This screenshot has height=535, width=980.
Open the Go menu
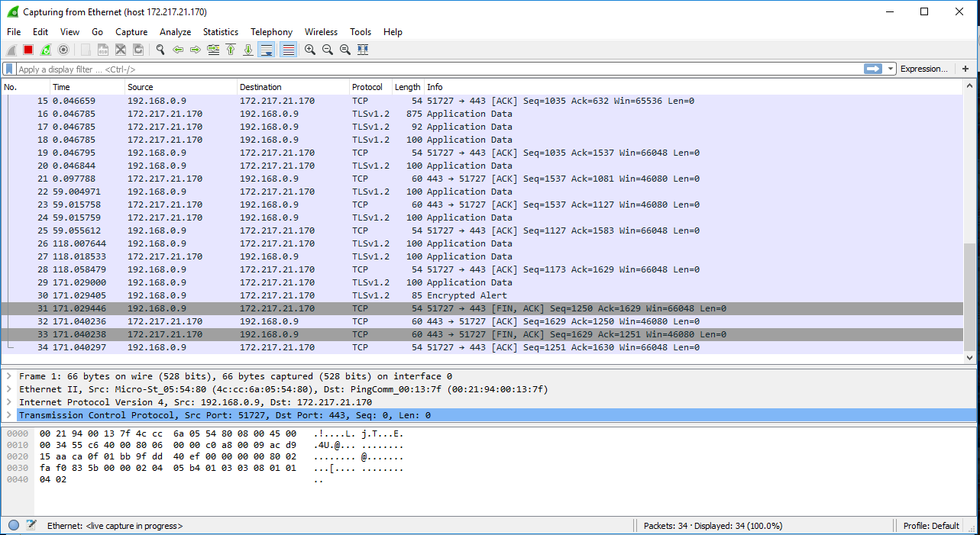click(x=97, y=32)
